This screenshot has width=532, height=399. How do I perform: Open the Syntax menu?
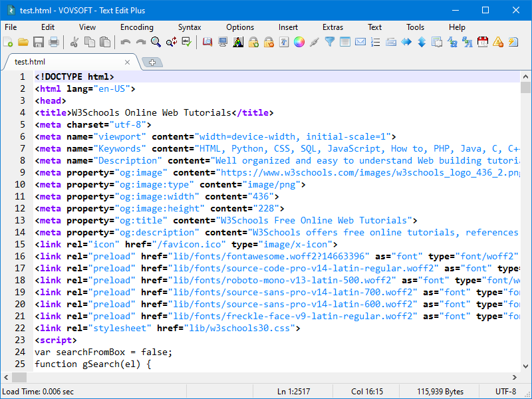pyautogui.click(x=190, y=27)
